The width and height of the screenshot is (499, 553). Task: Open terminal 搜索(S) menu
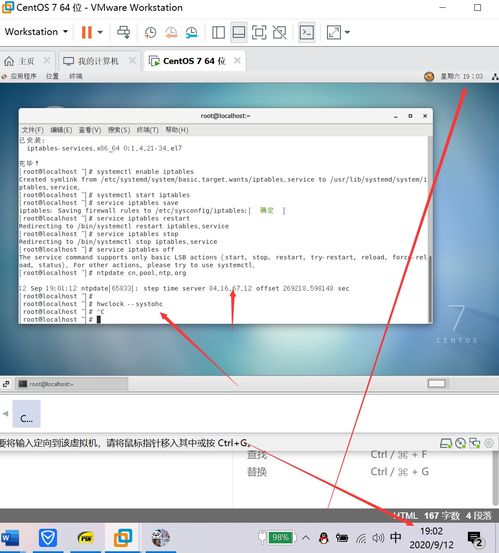pos(119,130)
